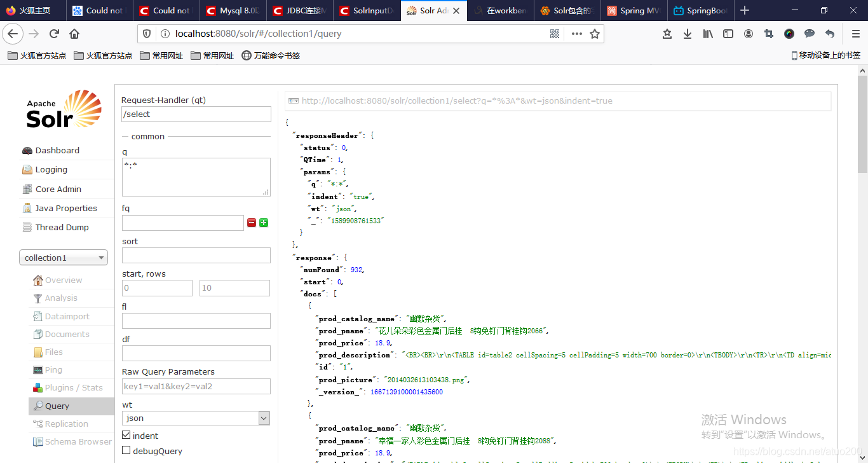Click the Apache Solr logo

64,109
